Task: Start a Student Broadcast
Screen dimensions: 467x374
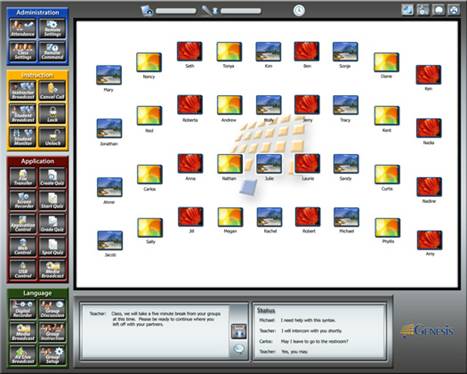Action: 23,113
